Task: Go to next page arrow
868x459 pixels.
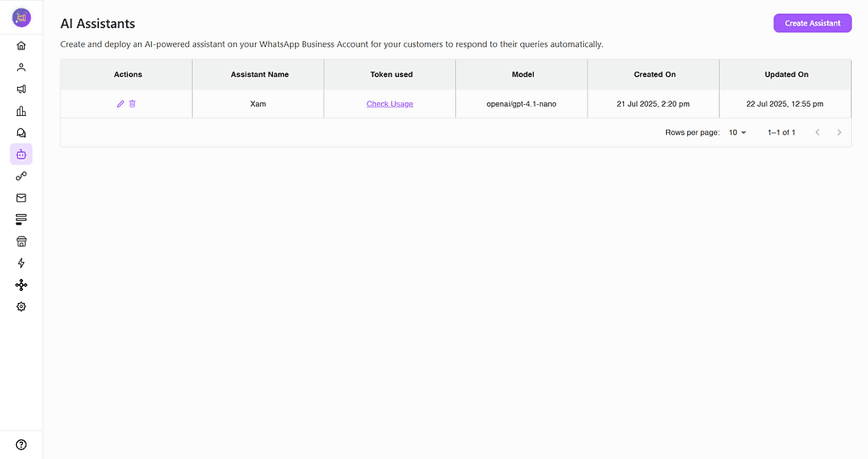Action: click(x=839, y=132)
